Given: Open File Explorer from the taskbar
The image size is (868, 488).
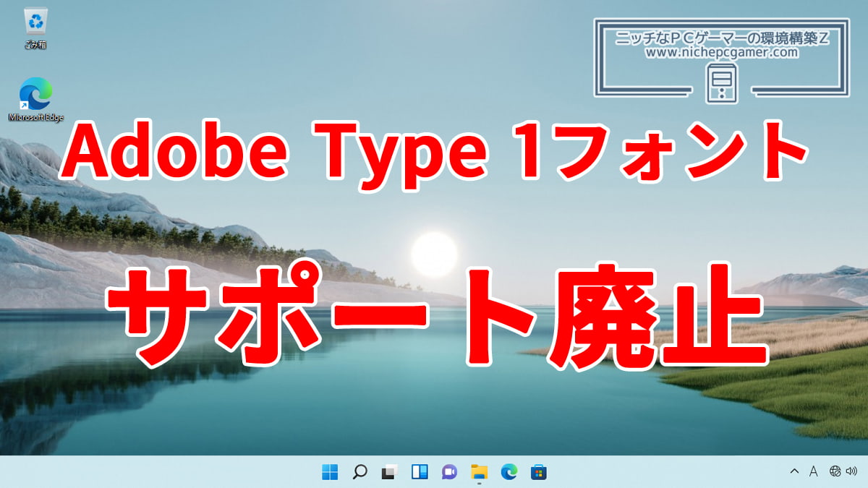Looking at the screenshot, I should [479, 472].
